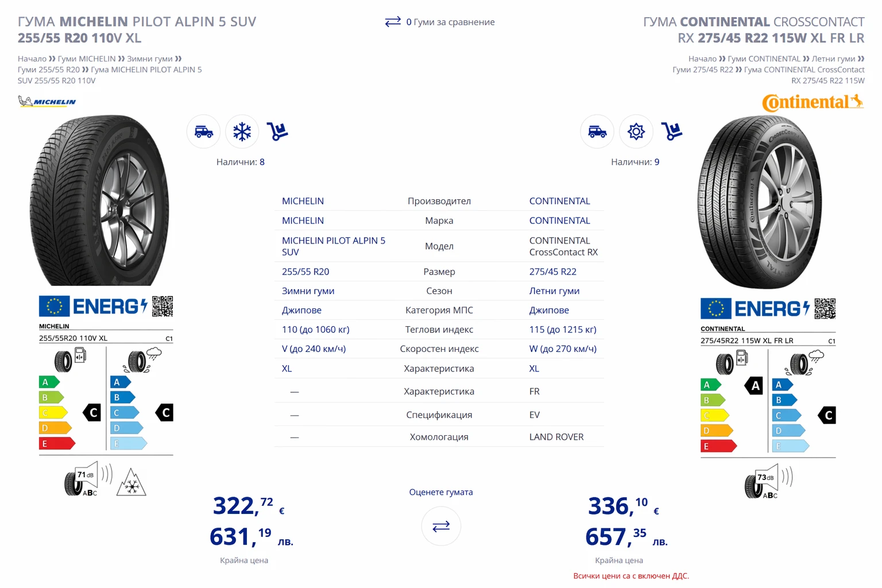Add Michelin tire to cart via trolley icon

coord(277,131)
